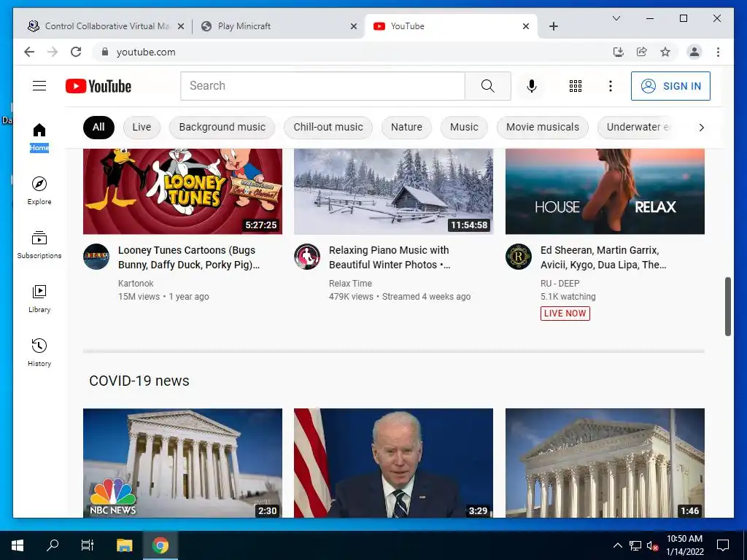Click the COVID-19 news heading
This screenshot has width=747, height=560.
139,381
